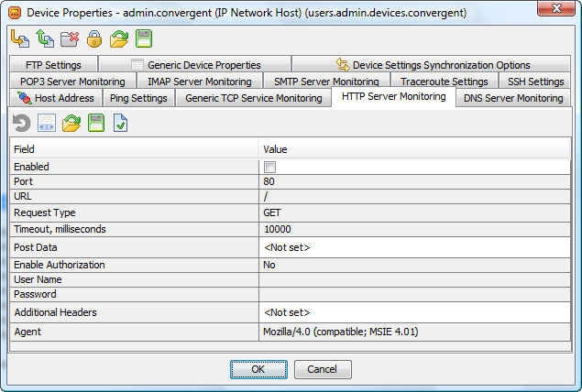Image resolution: width=582 pixels, height=392 pixels.
Task: Click Post Data Not set value
Action: pos(414,247)
